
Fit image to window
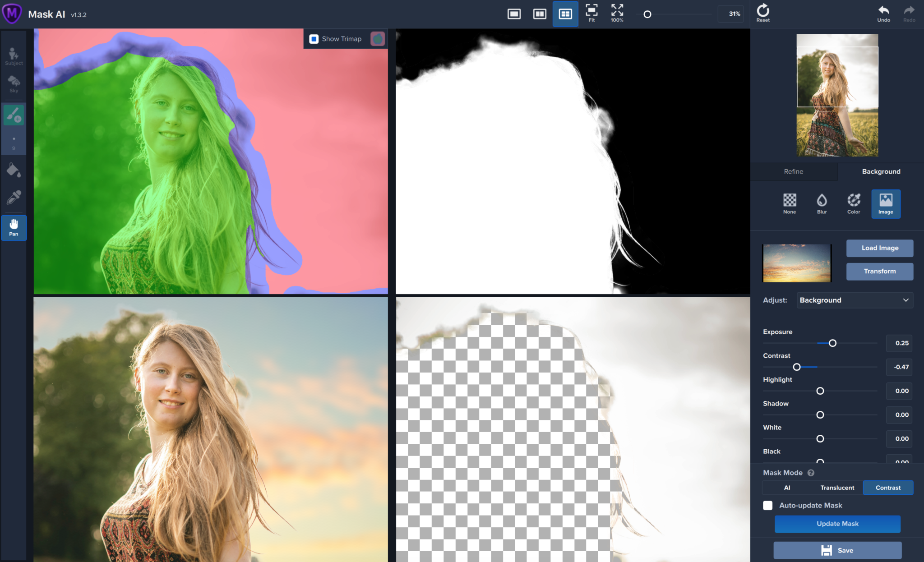(x=591, y=13)
